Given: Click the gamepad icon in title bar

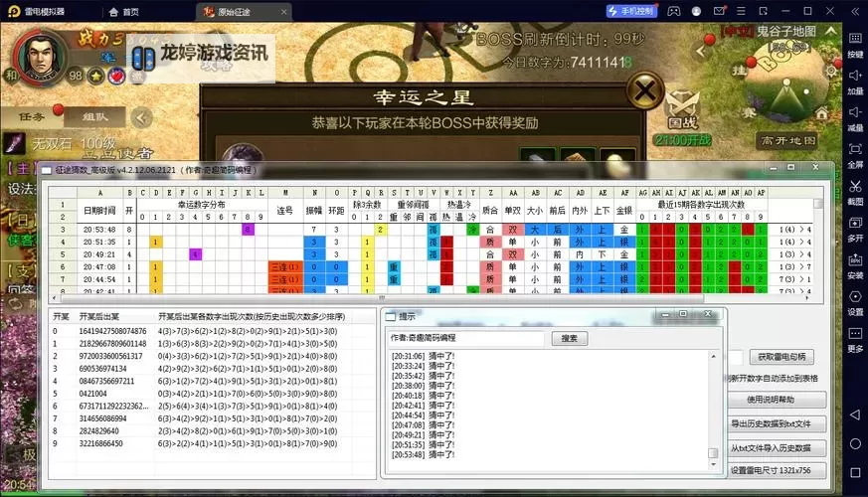Looking at the screenshot, I should coord(673,11).
